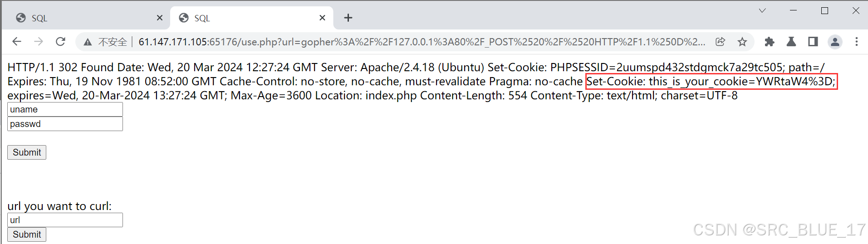Focus the passwd input field
The width and height of the screenshot is (868, 244).
(x=65, y=124)
